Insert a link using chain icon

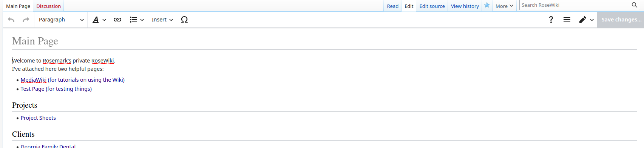(x=117, y=20)
